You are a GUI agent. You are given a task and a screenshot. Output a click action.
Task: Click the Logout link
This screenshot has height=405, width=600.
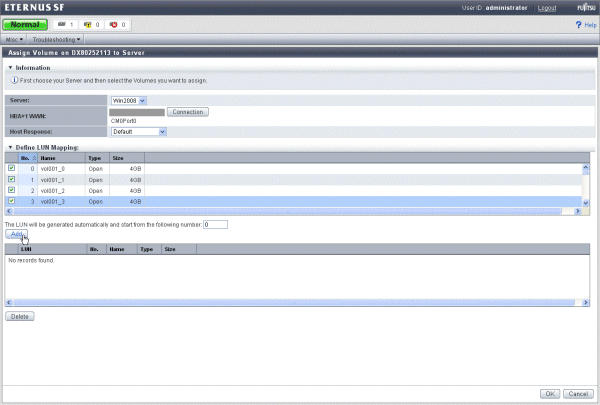point(547,8)
